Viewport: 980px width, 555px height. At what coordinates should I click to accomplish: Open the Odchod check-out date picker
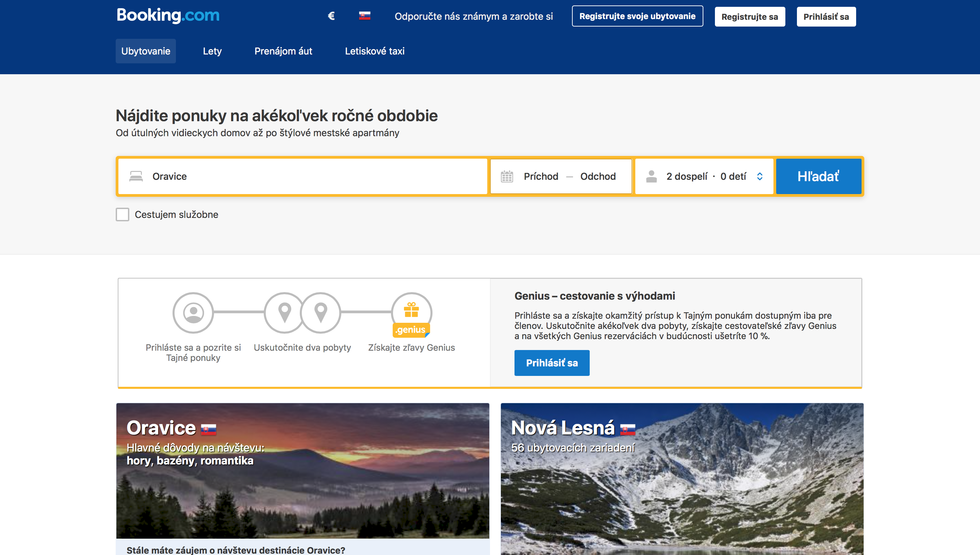tap(598, 176)
